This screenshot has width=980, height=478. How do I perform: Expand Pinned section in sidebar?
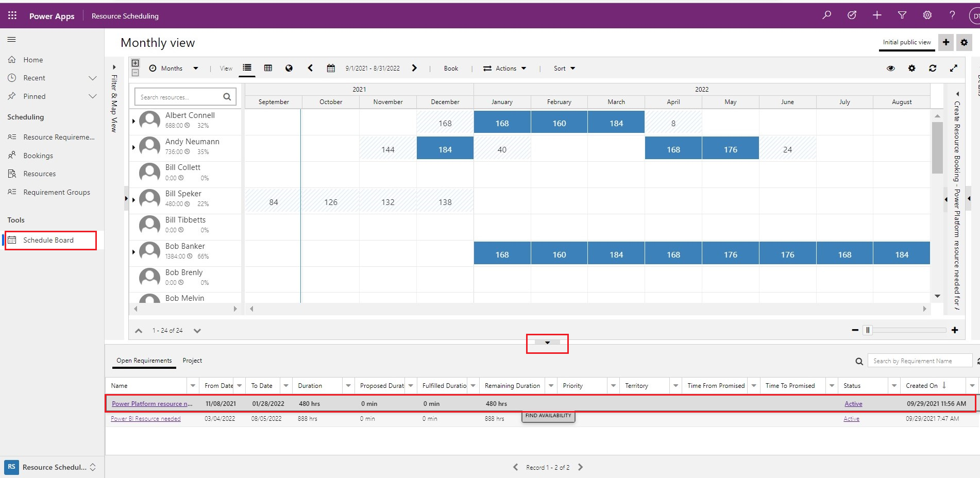[93, 96]
